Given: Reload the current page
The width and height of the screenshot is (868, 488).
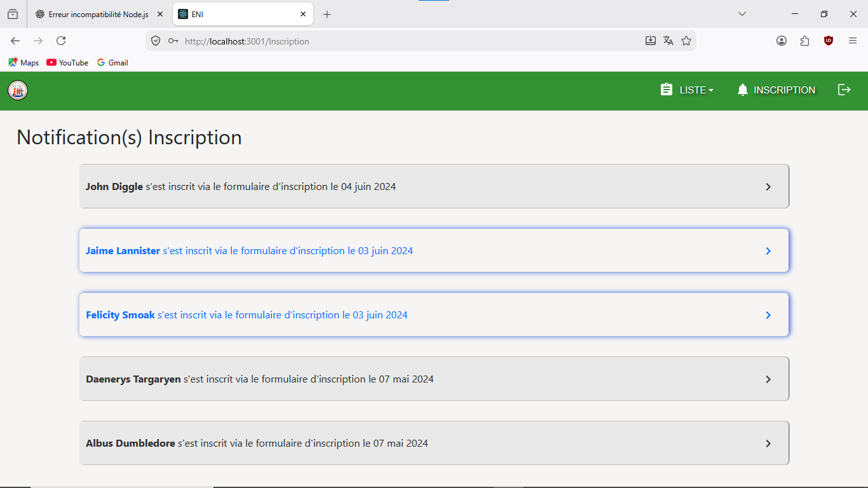Looking at the screenshot, I should [61, 41].
